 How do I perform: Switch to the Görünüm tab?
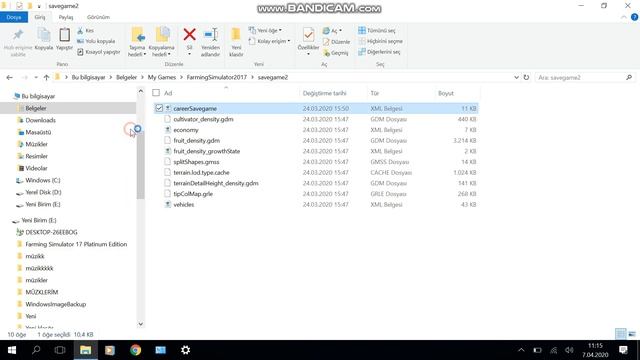click(98, 17)
